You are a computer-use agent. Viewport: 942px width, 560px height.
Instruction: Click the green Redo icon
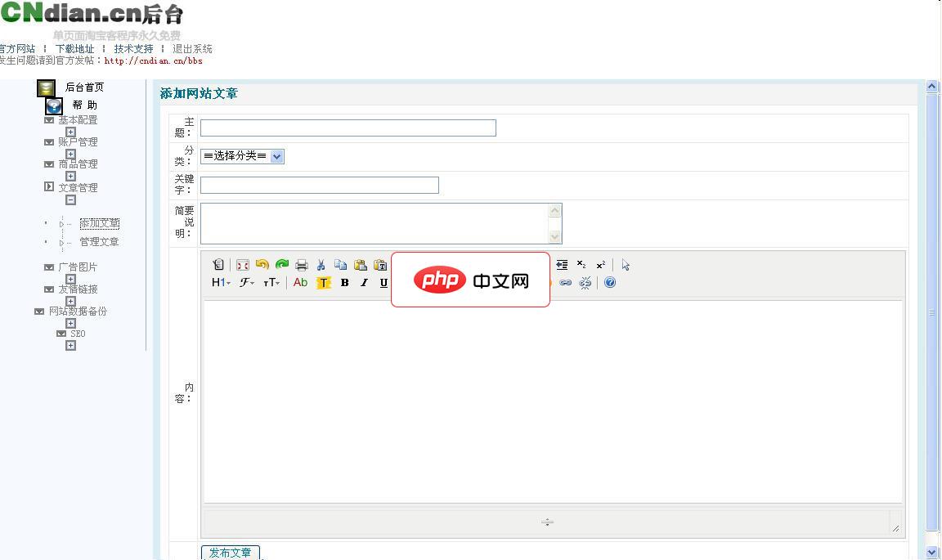click(x=282, y=265)
